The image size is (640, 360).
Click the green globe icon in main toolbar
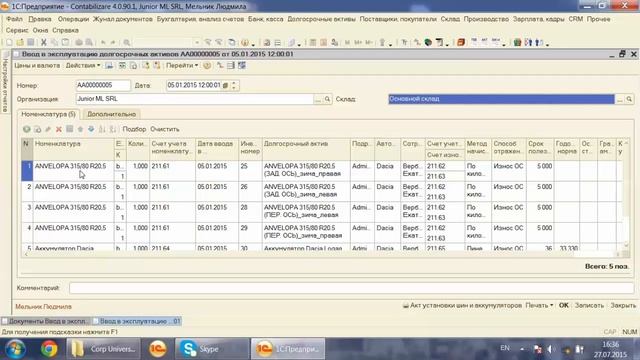pyautogui.click(x=428, y=42)
